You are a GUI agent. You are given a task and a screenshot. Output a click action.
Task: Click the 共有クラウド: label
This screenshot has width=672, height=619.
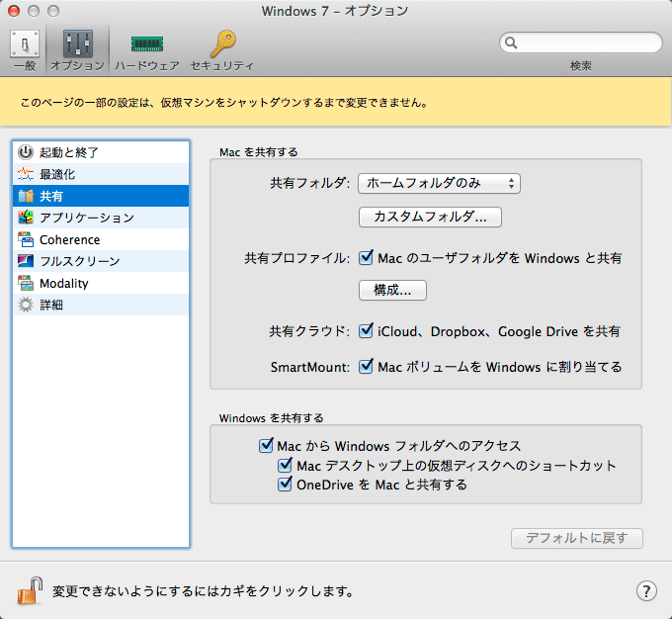tap(309, 331)
